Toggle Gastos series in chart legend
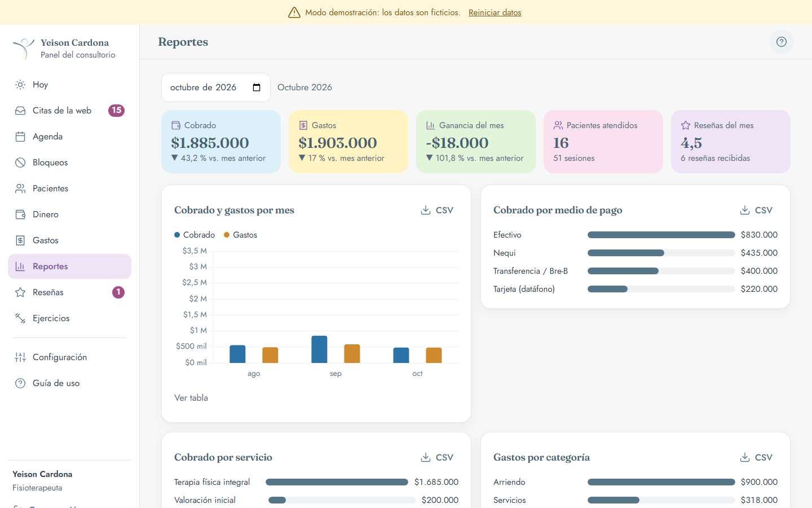This screenshot has width=812, height=508. pyautogui.click(x=241, y=235)
